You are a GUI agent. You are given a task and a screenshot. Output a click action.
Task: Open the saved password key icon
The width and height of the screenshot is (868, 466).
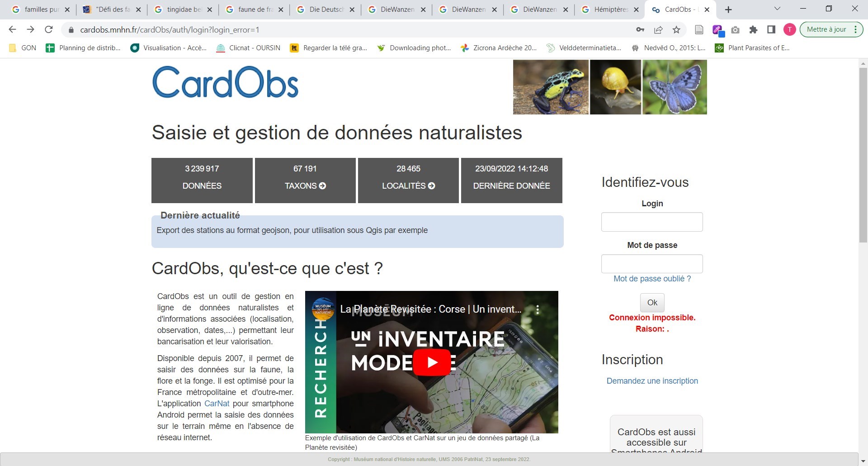click(x=640, y=29)
